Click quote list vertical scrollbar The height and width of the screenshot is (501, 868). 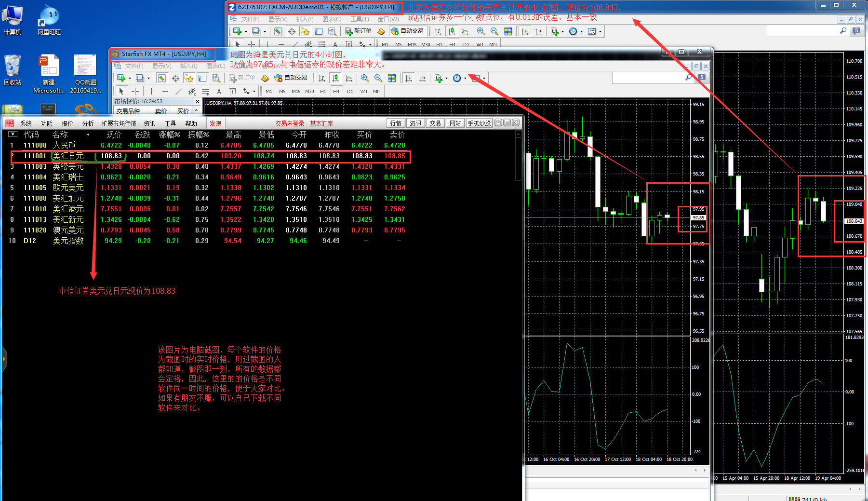(x=518, y=155)
